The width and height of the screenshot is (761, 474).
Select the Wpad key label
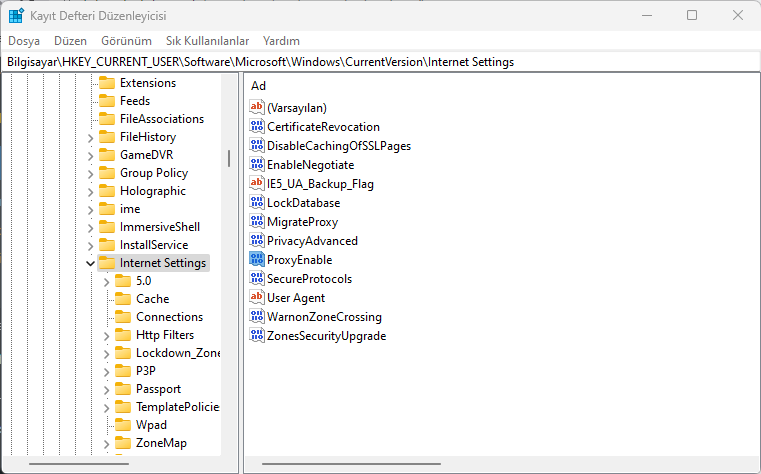[x=151, y=425]
